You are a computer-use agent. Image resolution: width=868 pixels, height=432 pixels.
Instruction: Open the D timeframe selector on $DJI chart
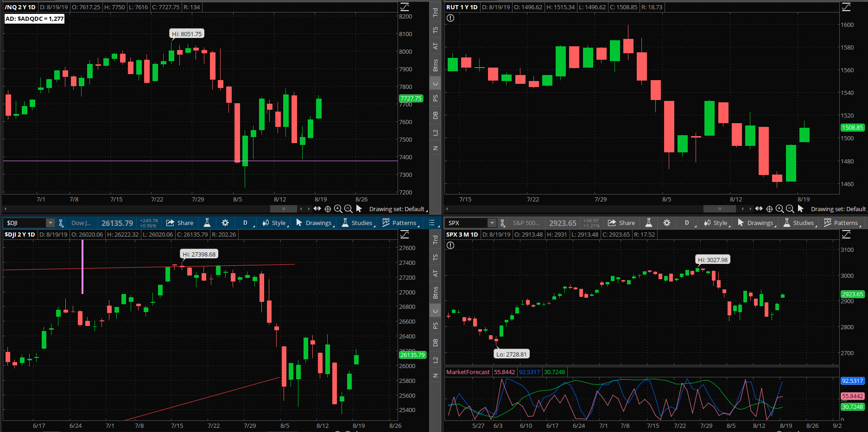[246, 223]
